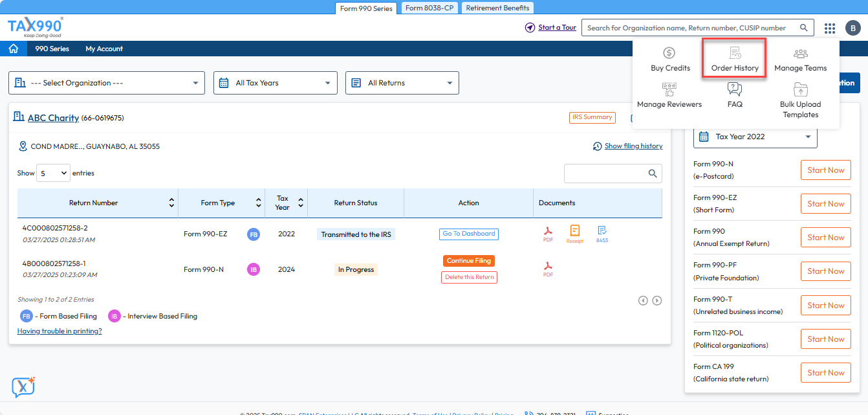Open the ABC Charity organization link
Image resolution: width=868 pixels, height=415 pixels.
tap(53, 118)
